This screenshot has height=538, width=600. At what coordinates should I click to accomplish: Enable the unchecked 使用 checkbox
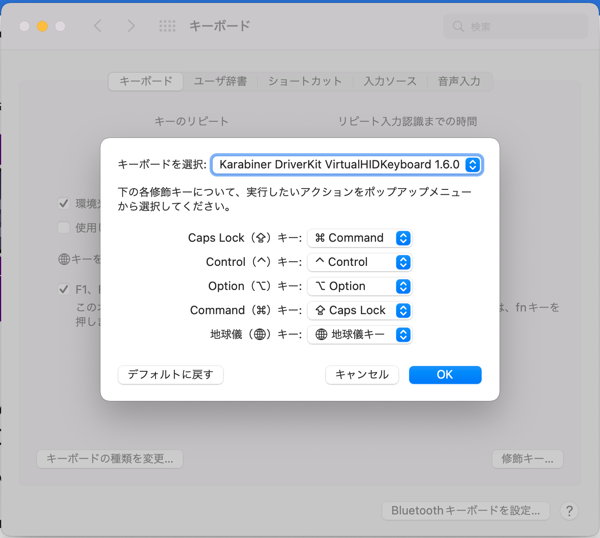click(64, 228)
